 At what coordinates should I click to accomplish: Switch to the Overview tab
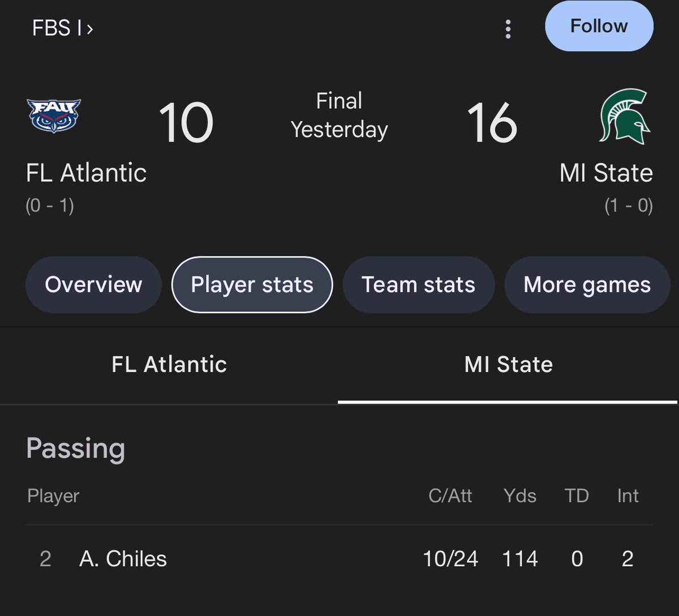click(93, 284)
